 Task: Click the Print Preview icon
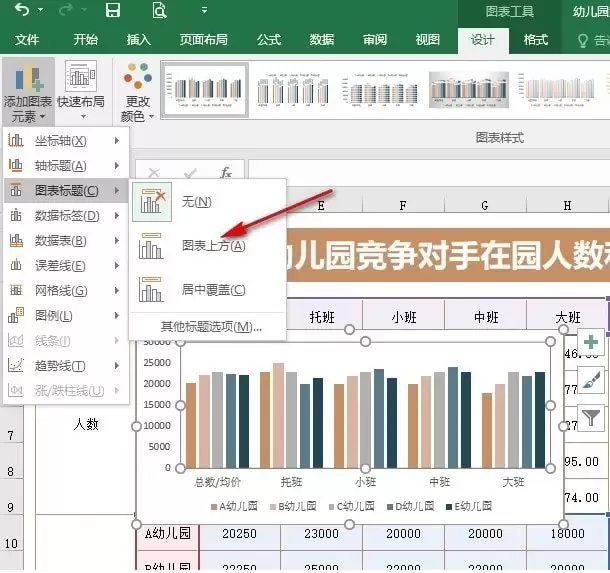pyautogui.click(x=159, y=10)
